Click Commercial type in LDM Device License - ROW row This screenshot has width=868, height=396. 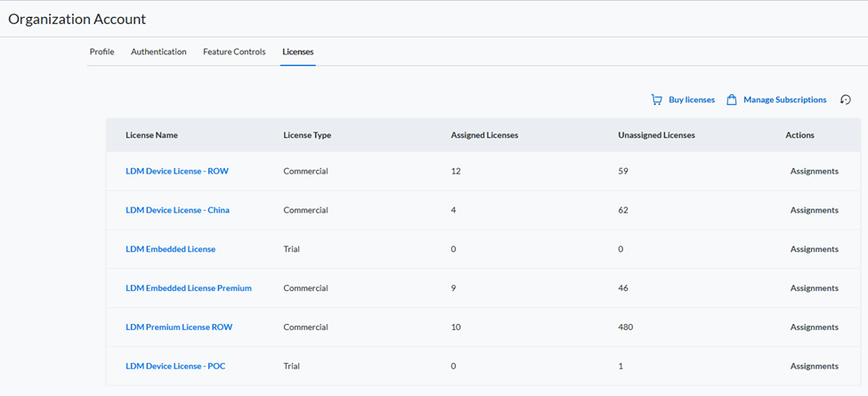tap(305, 172)
